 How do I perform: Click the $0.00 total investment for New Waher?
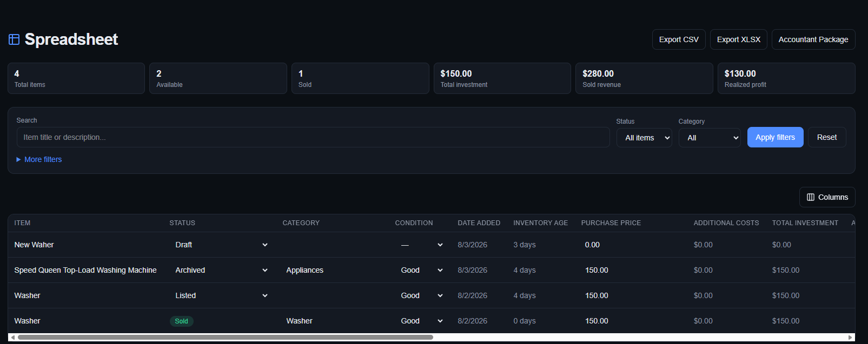[x=781, y=245]
